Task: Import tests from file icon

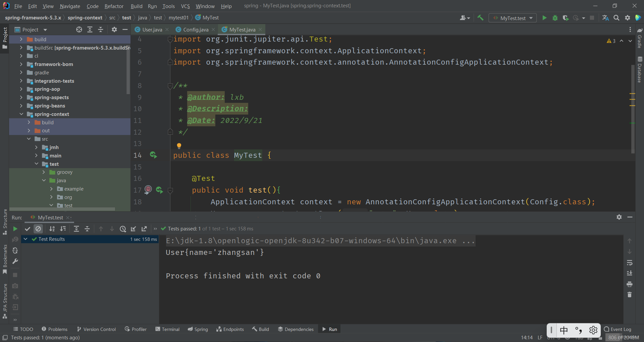Action: click(x=133, y=229)
